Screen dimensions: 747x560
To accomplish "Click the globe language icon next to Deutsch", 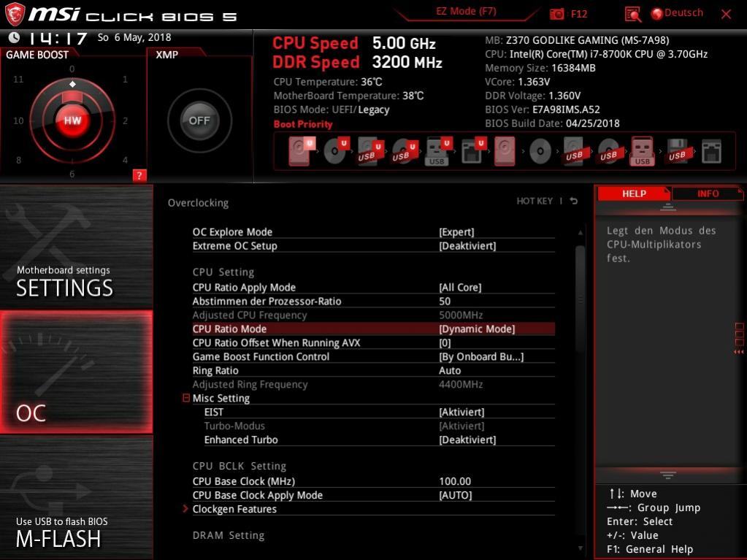I will coord(657,14).
